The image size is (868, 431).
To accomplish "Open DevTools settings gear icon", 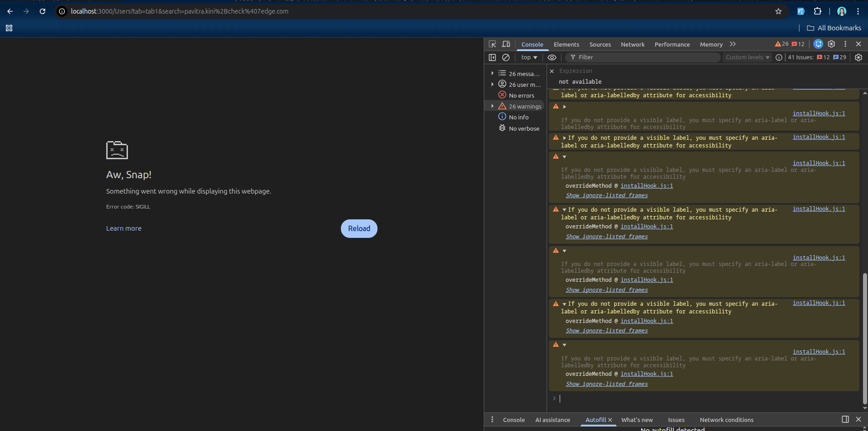I will [831, 44].
